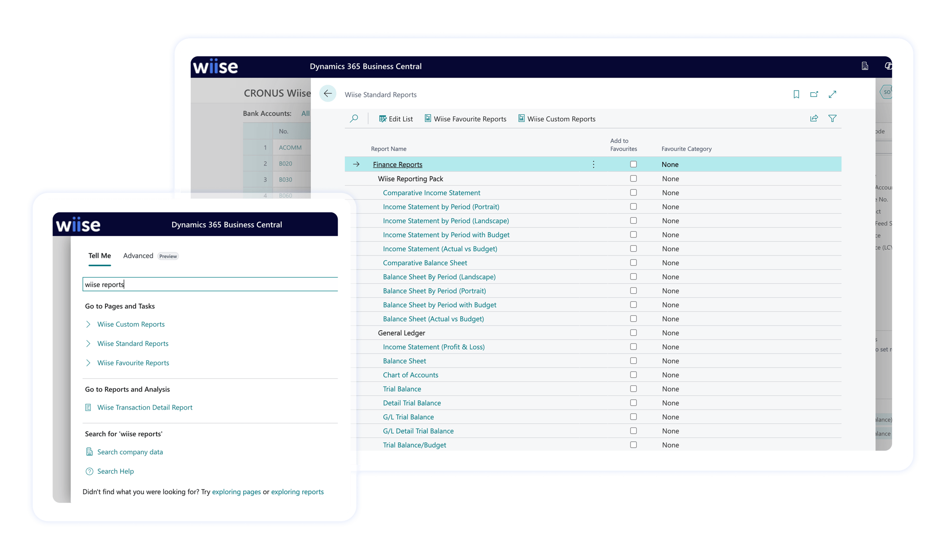Select the Tell Me tab
This screenshot has height=560, width=946.
point(99,255)
